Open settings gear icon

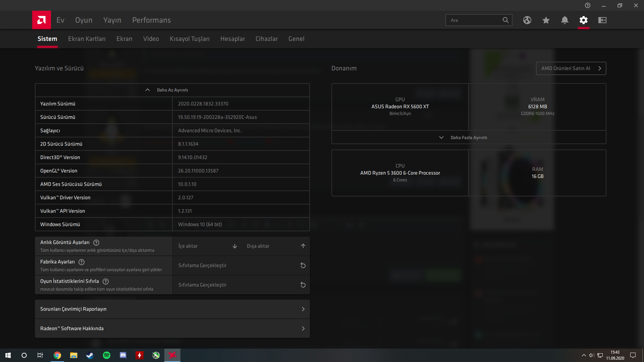pos(584,20)
